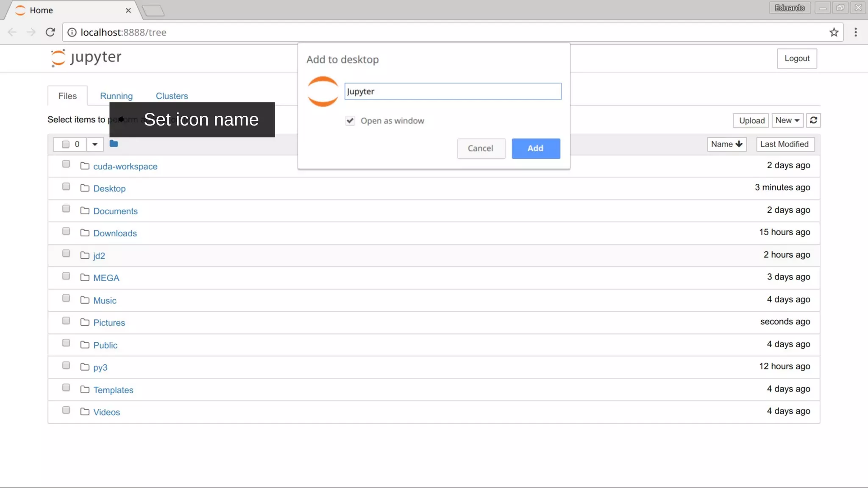Go back with the browser back arrow
Viewport: 868px width, 488px height.
12,32
